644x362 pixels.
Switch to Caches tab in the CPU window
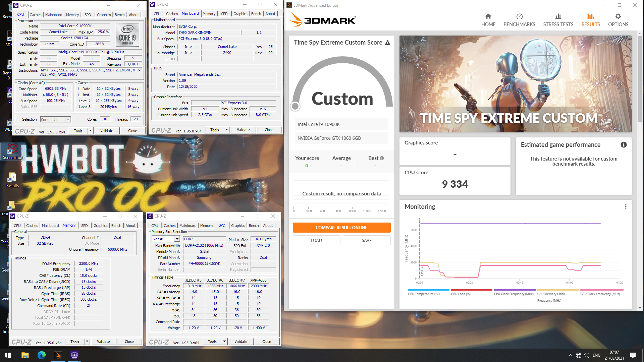point(36,15)
